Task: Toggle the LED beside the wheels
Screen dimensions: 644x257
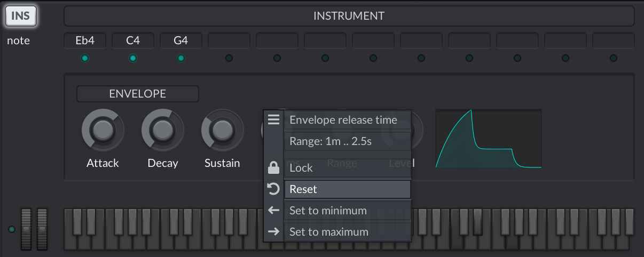Action: [x=12, y=229]
